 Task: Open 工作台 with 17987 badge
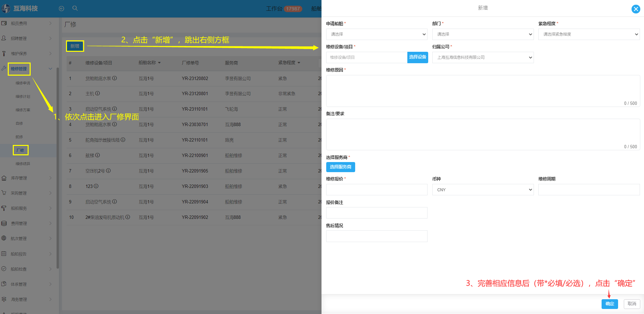tap(284, 9)
